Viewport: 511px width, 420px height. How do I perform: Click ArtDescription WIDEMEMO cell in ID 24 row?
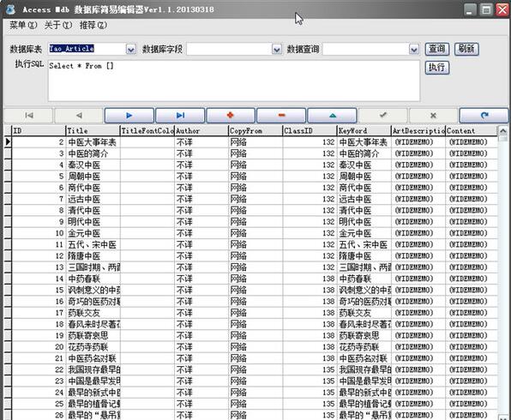[418, 393]
